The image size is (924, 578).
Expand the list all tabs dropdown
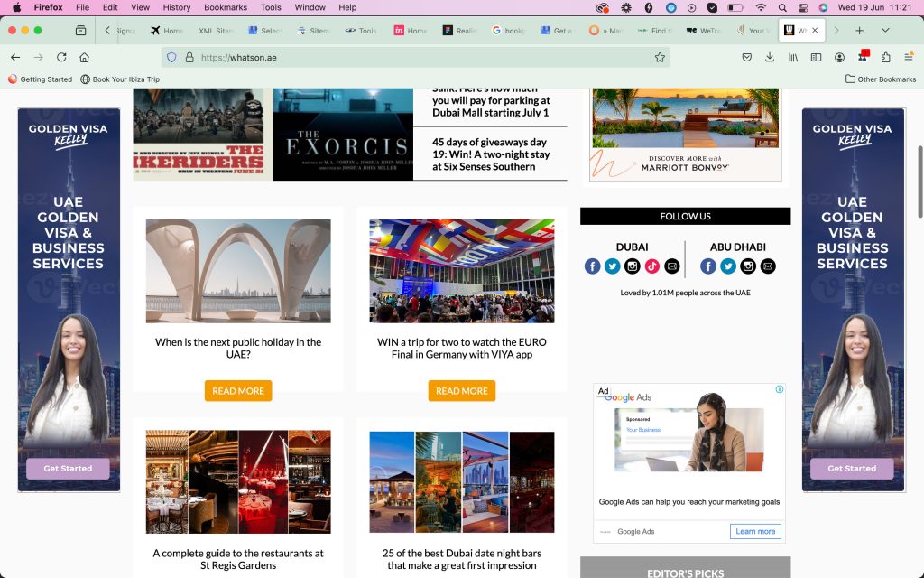click(x=885, y=30)
